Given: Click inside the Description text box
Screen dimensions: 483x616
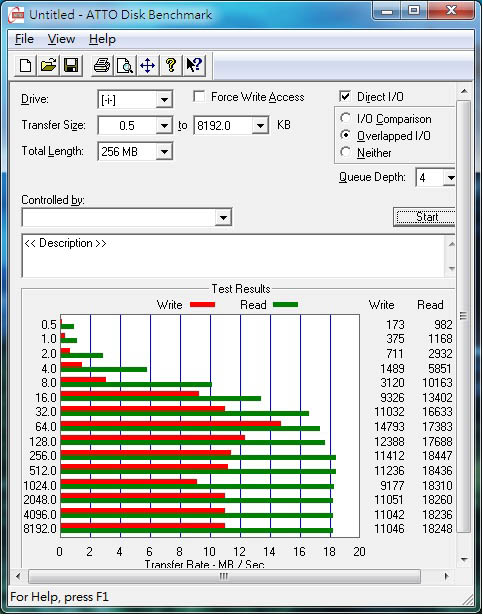Looking at the screenshot, I should [235, 256].
